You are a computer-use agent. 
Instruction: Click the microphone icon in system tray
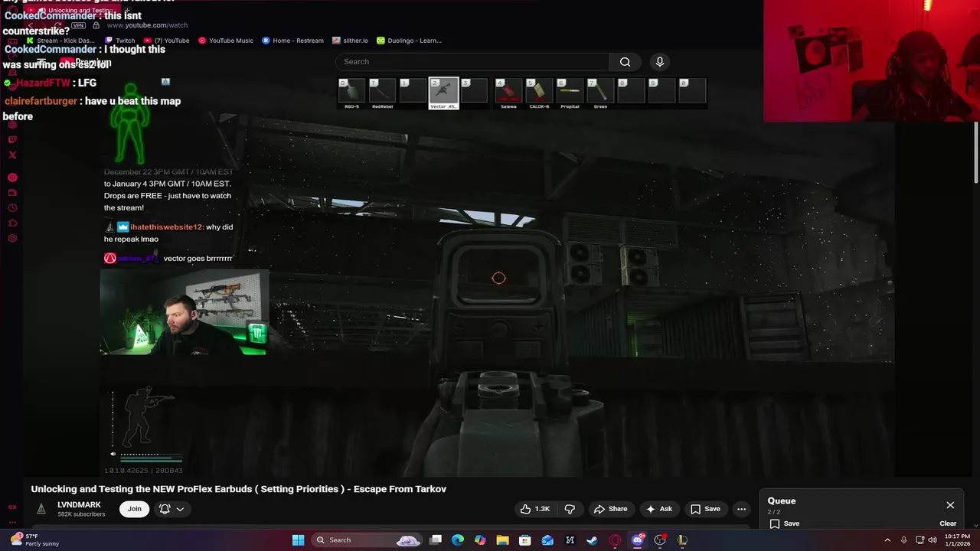903,540
